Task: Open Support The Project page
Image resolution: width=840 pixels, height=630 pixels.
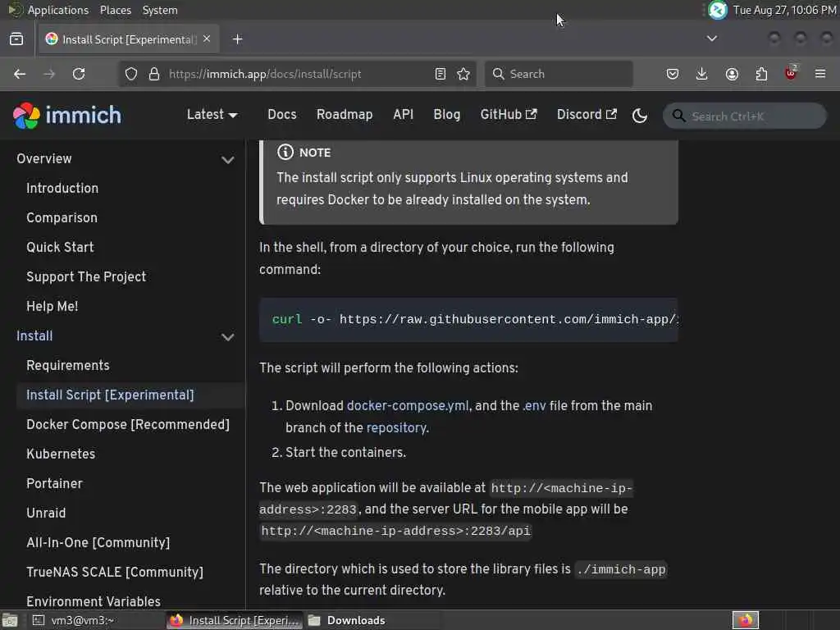Action: pos(86,277)
